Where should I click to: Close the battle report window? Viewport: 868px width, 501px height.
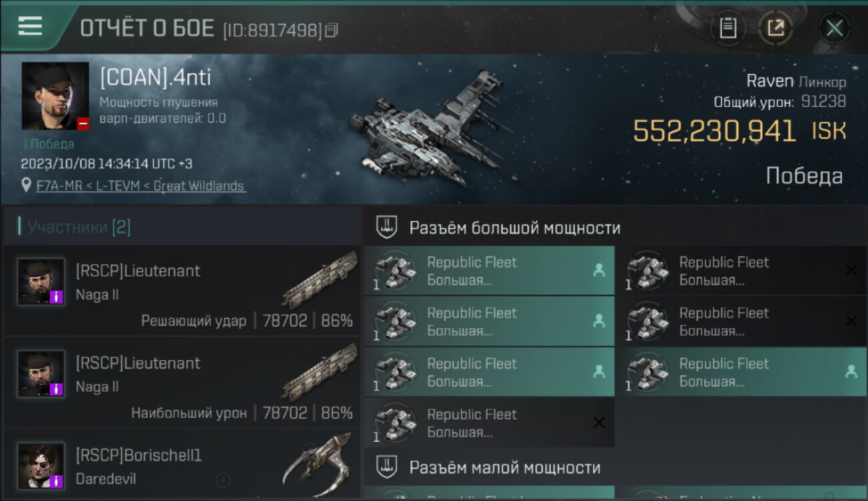(835, 28)
